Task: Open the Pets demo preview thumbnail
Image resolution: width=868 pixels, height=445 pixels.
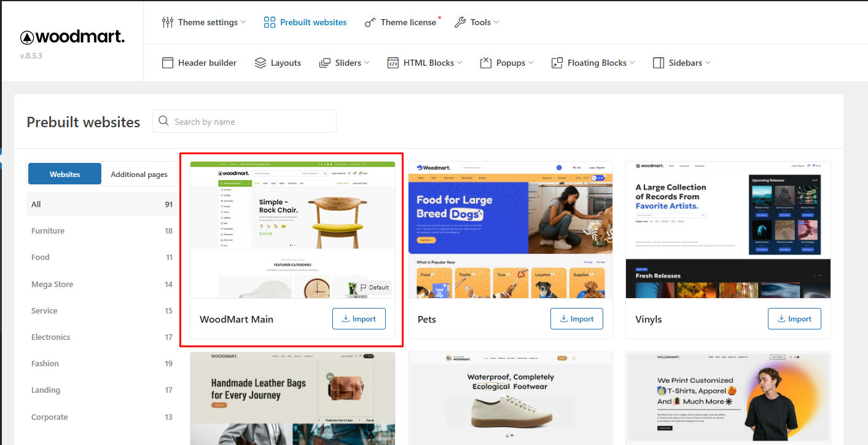Action: point(510,230)
